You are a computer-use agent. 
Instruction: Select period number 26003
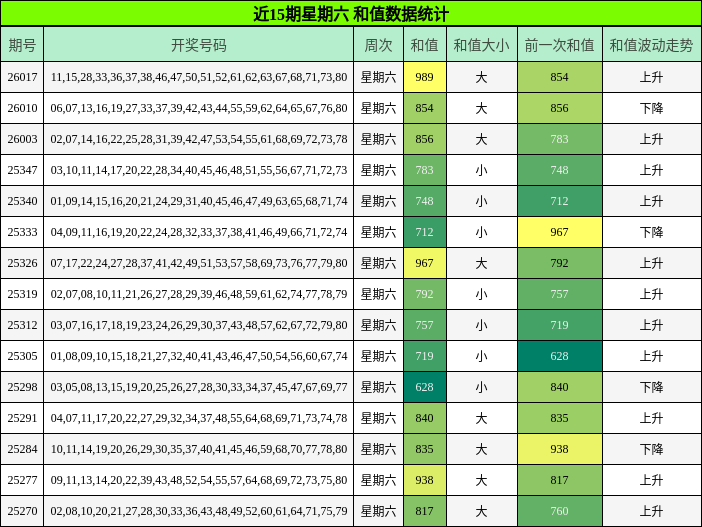point(22,139)
